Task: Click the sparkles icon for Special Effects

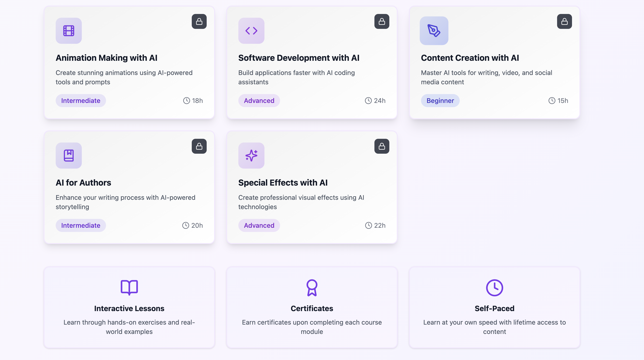Action: [251, 155]
